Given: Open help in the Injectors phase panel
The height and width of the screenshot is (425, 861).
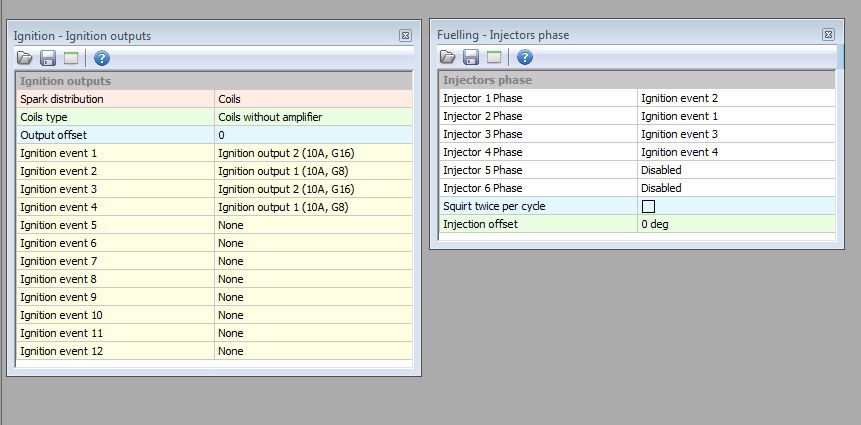Looking at the screenshot, I should tap(524, 58).
